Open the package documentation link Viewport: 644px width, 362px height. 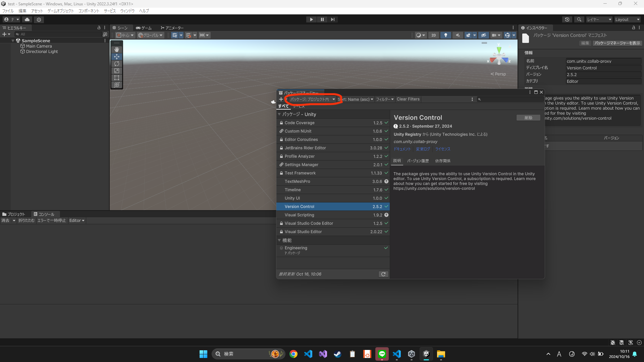402,149
